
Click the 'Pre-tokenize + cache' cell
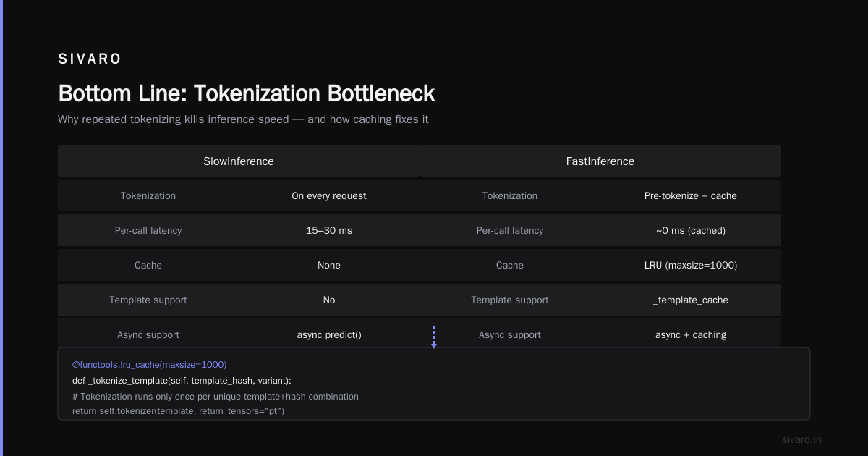691,195
